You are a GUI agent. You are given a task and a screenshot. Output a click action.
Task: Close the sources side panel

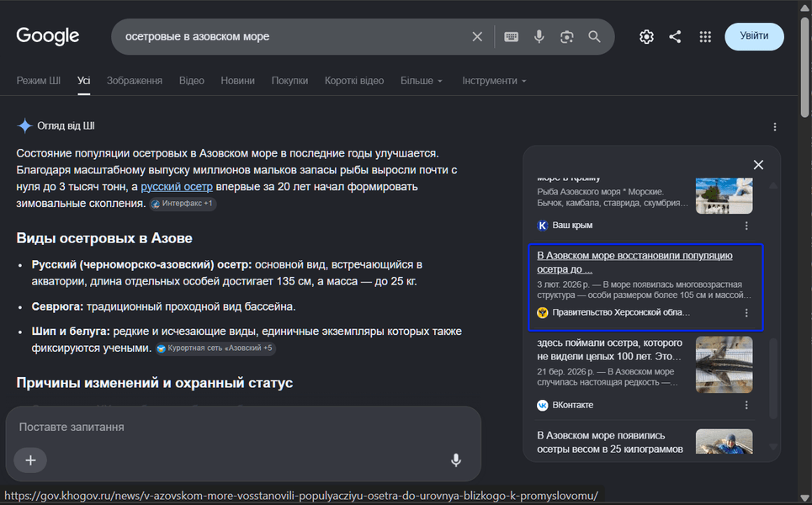758,165
